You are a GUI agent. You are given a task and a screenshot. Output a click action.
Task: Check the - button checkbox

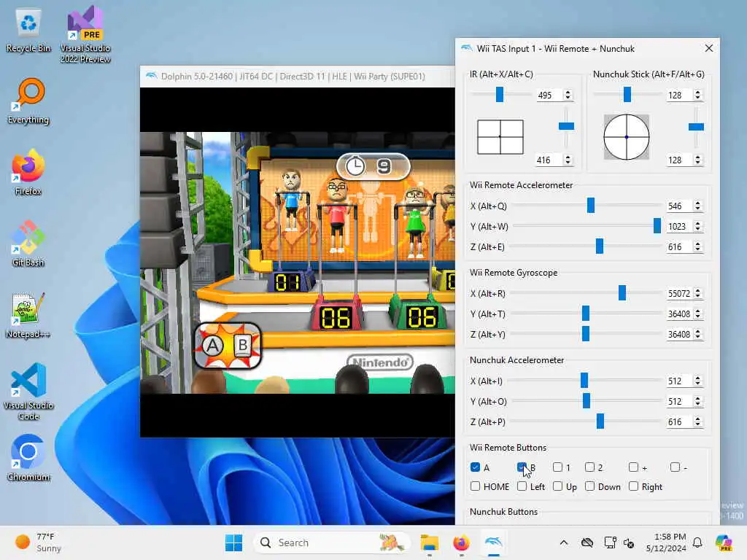pyautogui.click(x=675, y=467)
